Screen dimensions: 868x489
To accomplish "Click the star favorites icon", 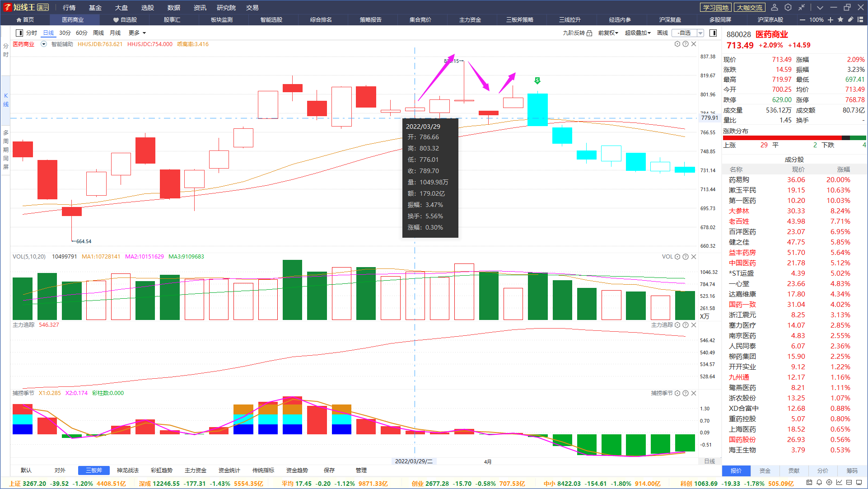I will [840, 19].
